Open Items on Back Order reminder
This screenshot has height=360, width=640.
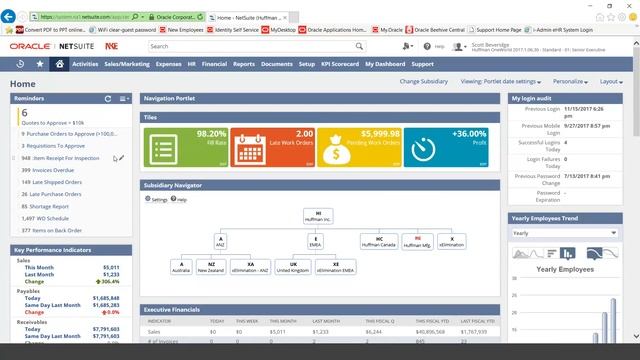coord(51,231)
